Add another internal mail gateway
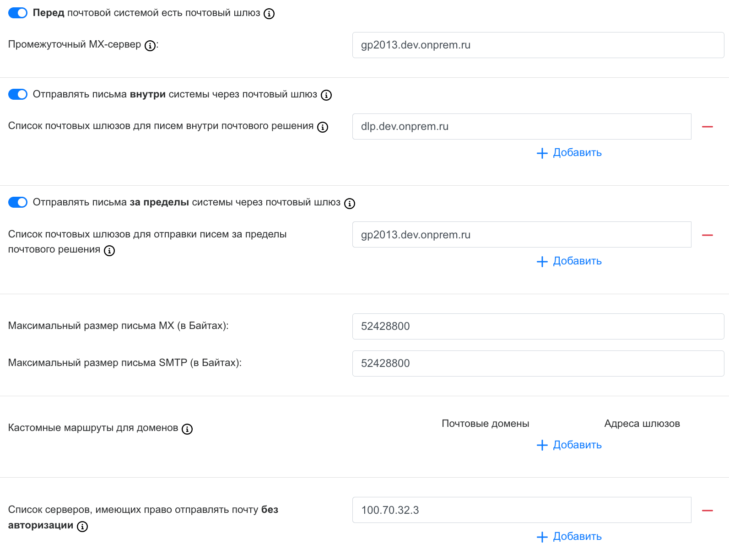This screenshot has width=729, height=560. pos(569,153)
